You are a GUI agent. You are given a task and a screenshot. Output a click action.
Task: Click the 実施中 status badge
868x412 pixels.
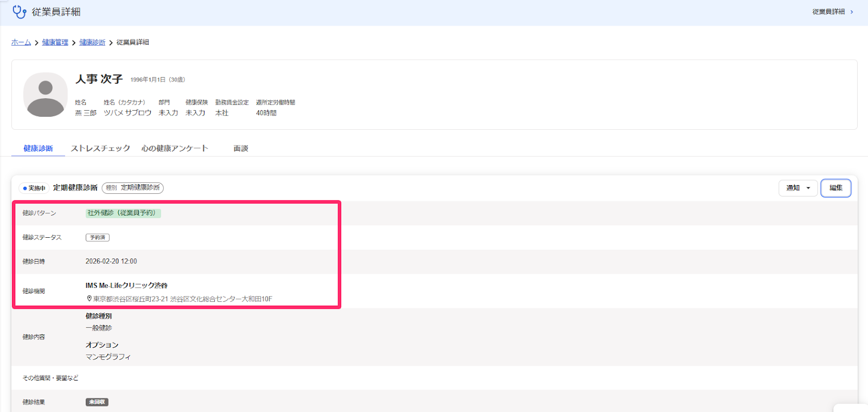click(x=34, y=188)
